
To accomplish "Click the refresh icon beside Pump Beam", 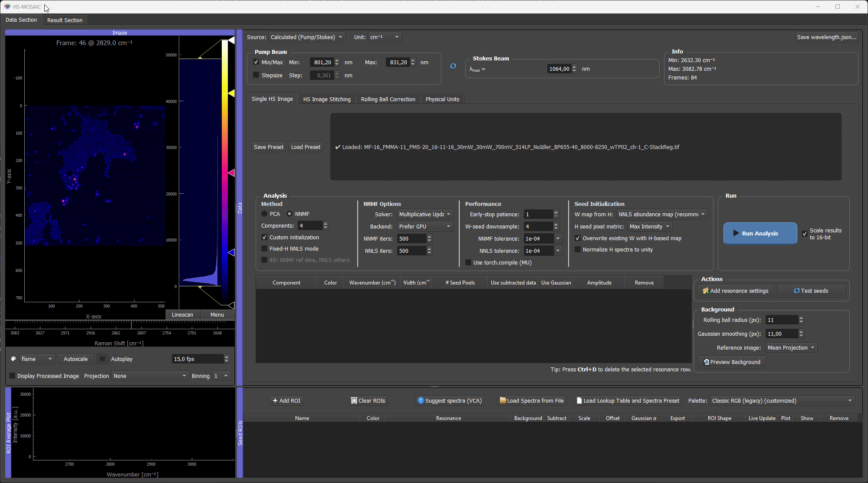I will (453, 66).
